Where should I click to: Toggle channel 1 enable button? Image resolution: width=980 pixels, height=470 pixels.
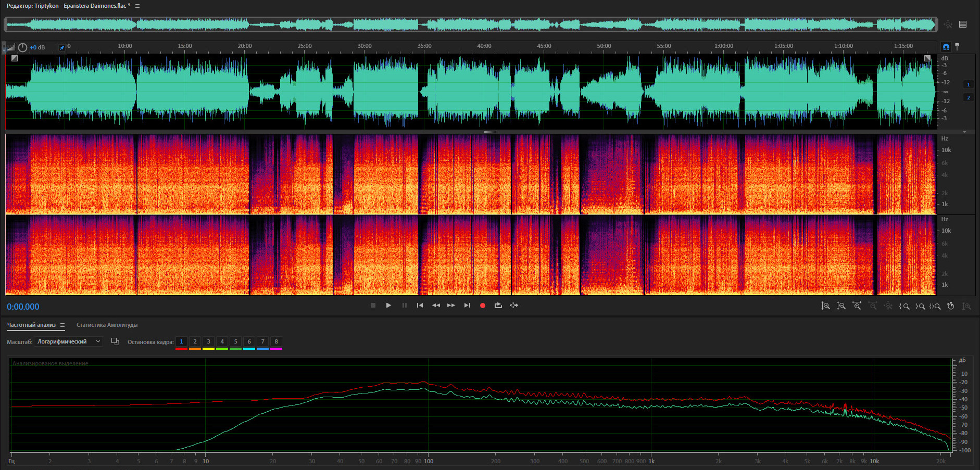[x=969, y=84]
